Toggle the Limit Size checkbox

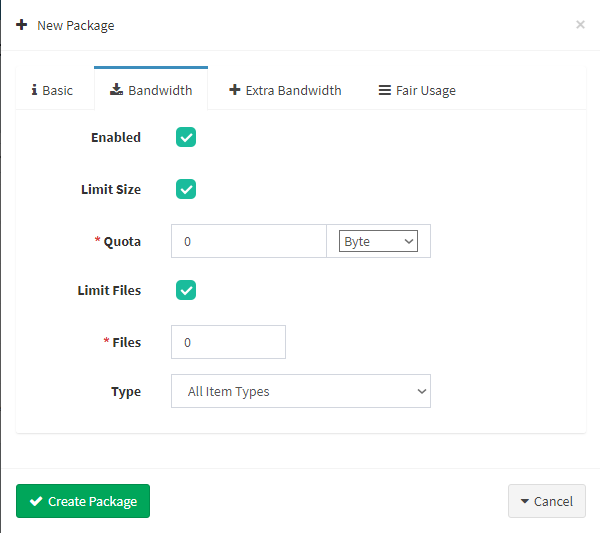click(186, 189)
